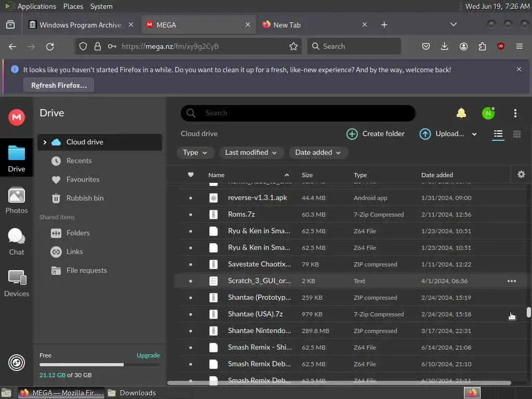
Task: Toggle favourite dot for Shantae Nintendo row
Action: [191, 331]
